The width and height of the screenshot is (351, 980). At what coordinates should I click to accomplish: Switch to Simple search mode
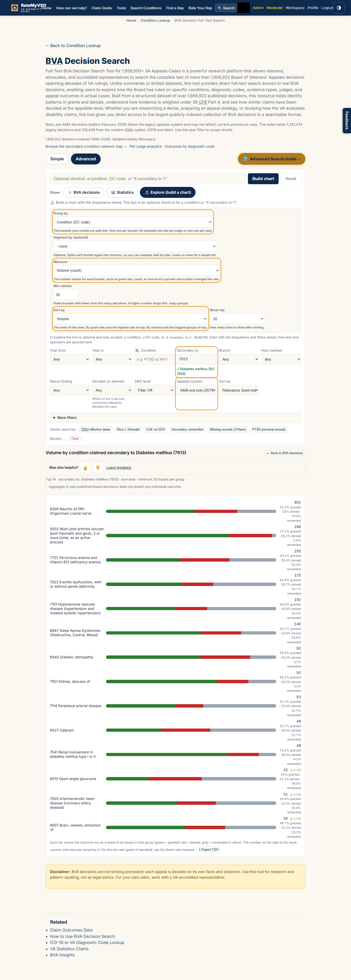point(57,159)
